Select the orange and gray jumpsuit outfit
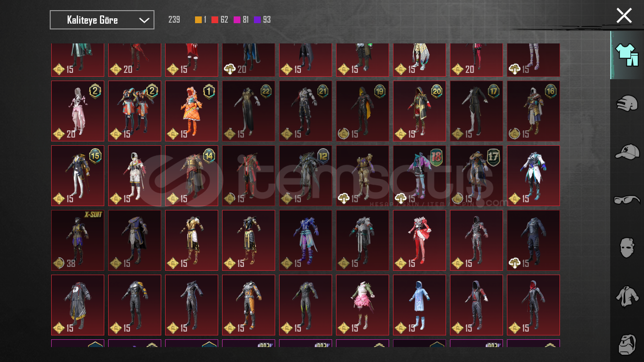This screenshot has width=644, height=362. coord(249,305)
